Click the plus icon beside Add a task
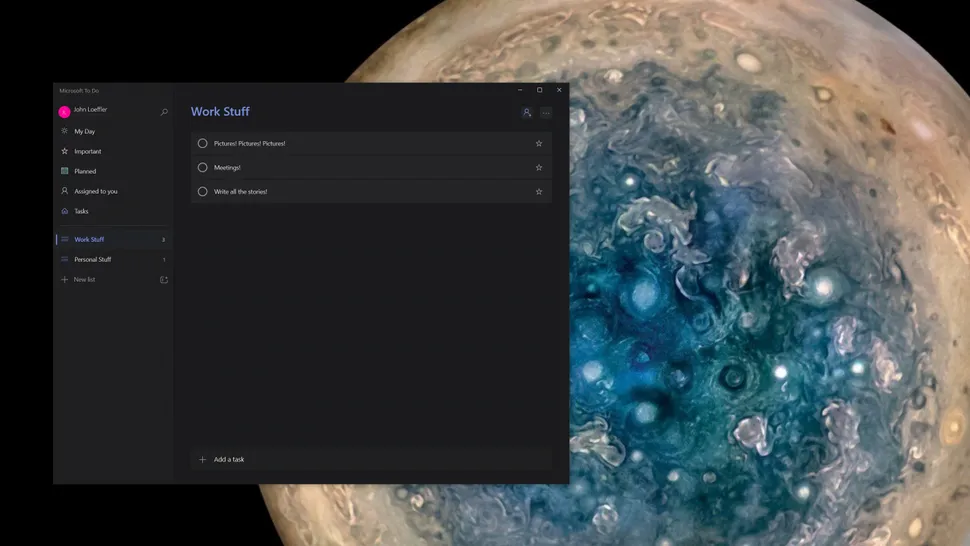The image size is (970, 546). [x=202, y=459]
